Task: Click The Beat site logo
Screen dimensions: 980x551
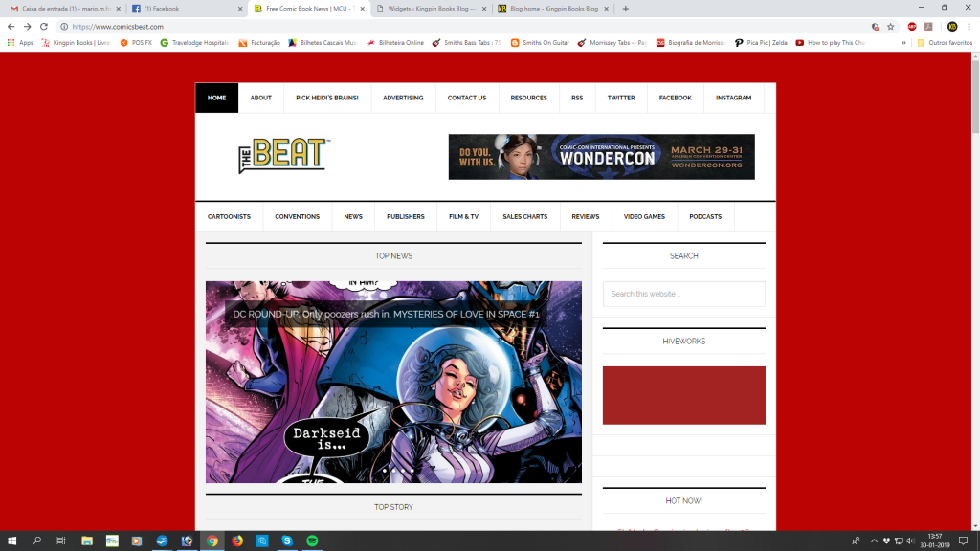Action: click(284, 156)
